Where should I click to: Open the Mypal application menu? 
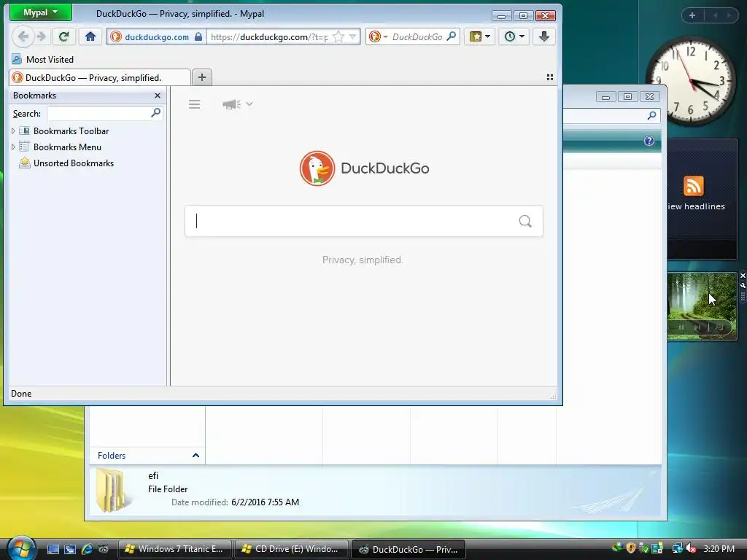[x=41, y=13]
